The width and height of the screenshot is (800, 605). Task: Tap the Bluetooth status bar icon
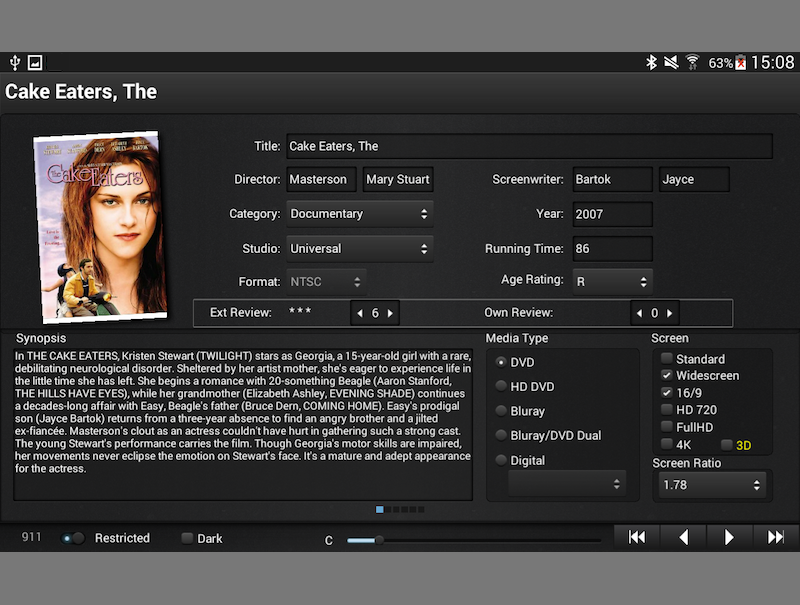point(651,63)
